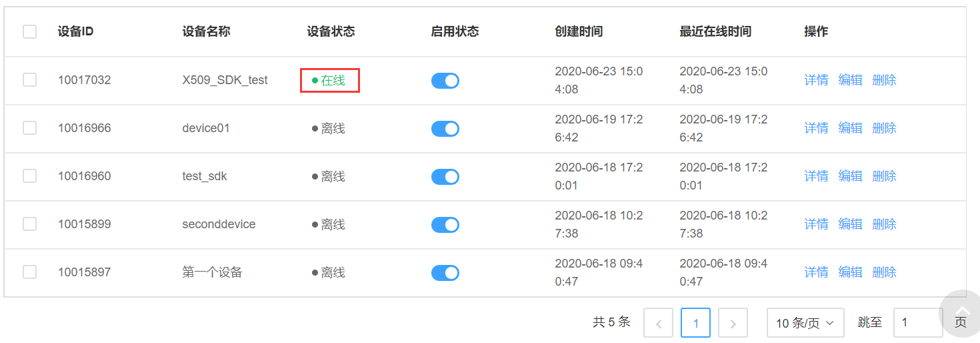
Task: Select page number 1
Action: [x=695, y=323]
